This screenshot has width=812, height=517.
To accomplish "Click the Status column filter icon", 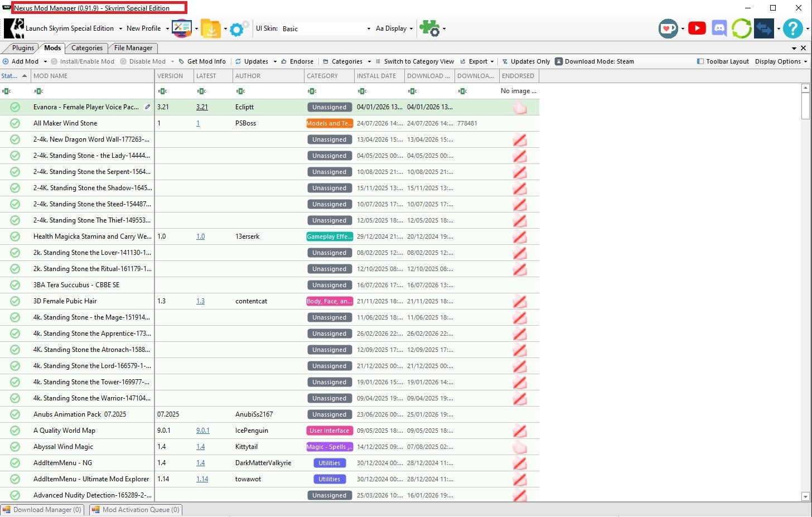I will (x=6, y=91).
